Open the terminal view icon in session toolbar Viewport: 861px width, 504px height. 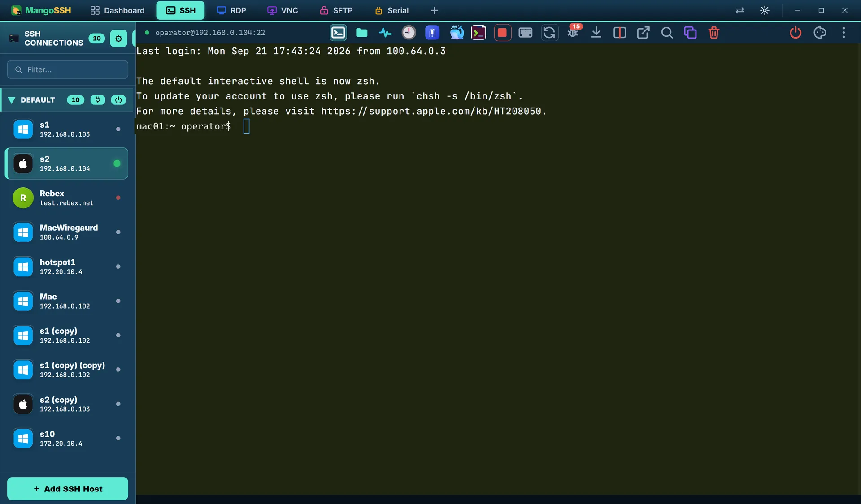[338, 33]
